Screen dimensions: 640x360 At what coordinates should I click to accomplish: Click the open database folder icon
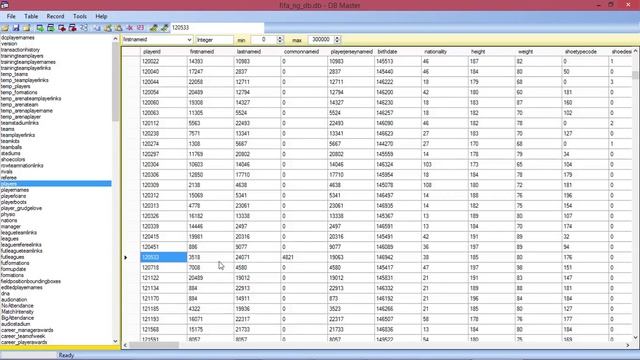(5, 28)
